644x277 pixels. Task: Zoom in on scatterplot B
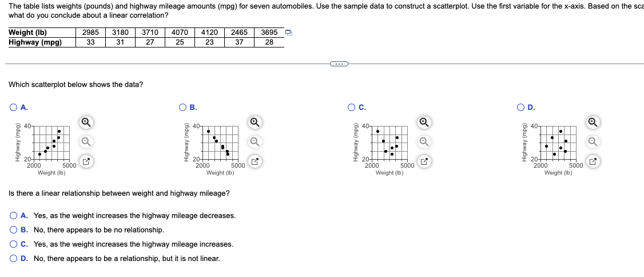pos(254,122)
